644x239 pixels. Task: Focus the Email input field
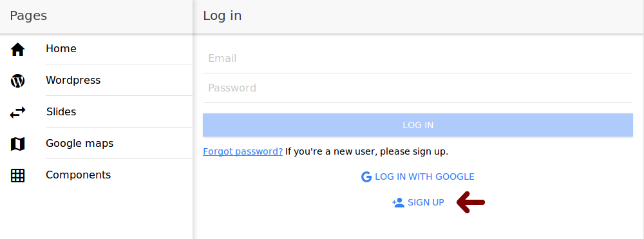click(x=418, y=59)
